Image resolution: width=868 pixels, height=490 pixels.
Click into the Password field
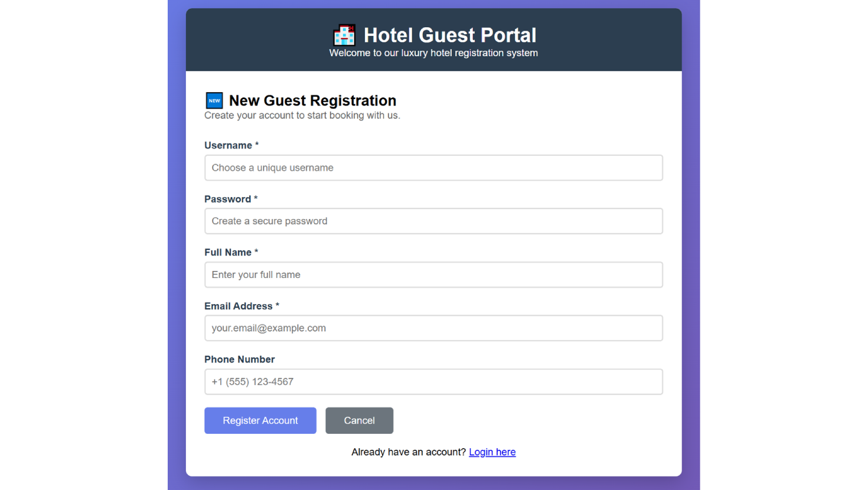433,221
